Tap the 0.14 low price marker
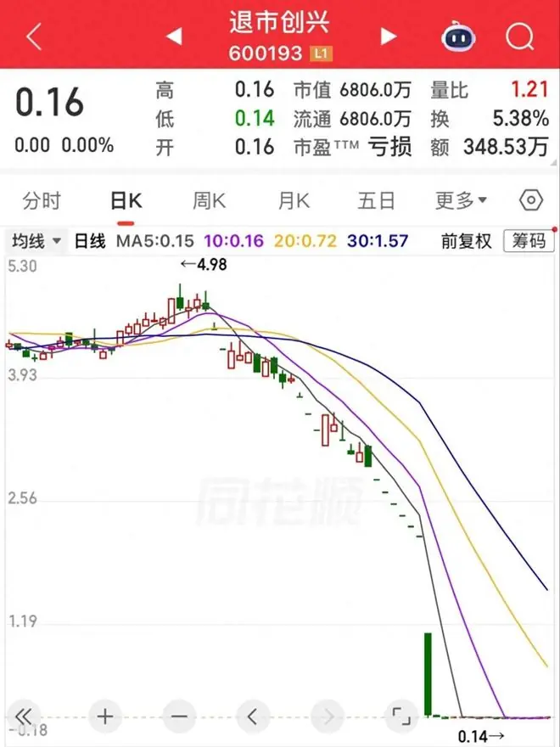 pos(481,737)
